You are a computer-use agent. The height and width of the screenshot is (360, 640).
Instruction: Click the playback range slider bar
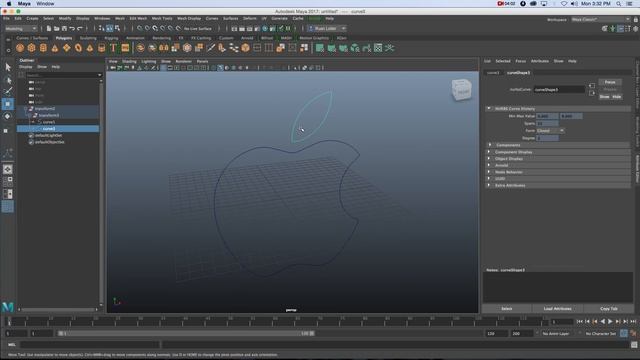186,333
